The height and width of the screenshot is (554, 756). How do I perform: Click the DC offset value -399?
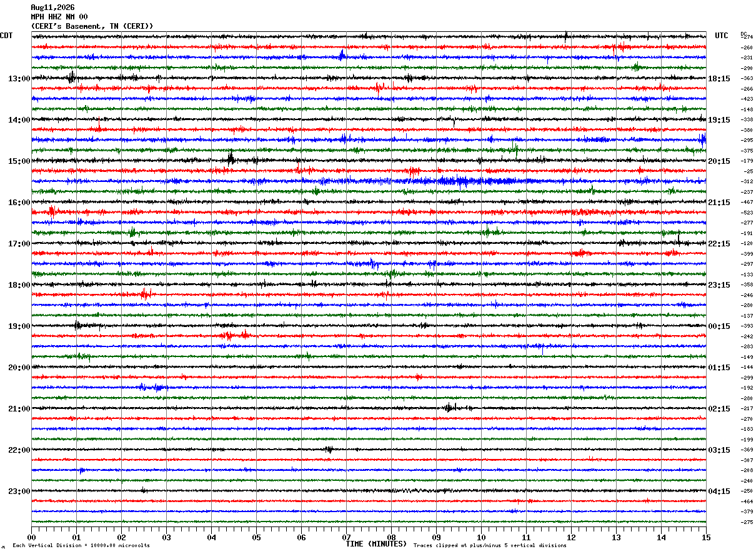click(x=747, y=254)
